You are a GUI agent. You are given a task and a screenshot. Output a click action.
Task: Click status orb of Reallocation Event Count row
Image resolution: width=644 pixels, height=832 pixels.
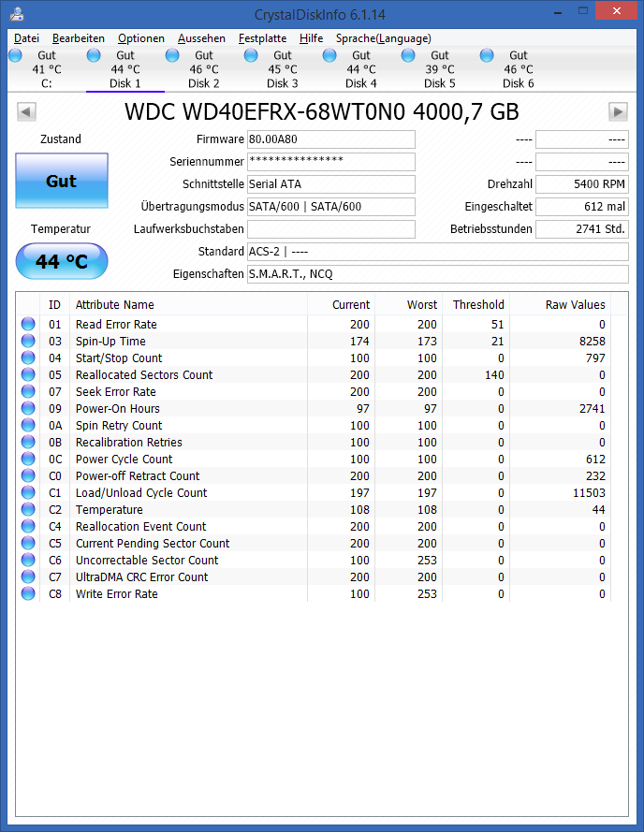click(x=28, y=526)
